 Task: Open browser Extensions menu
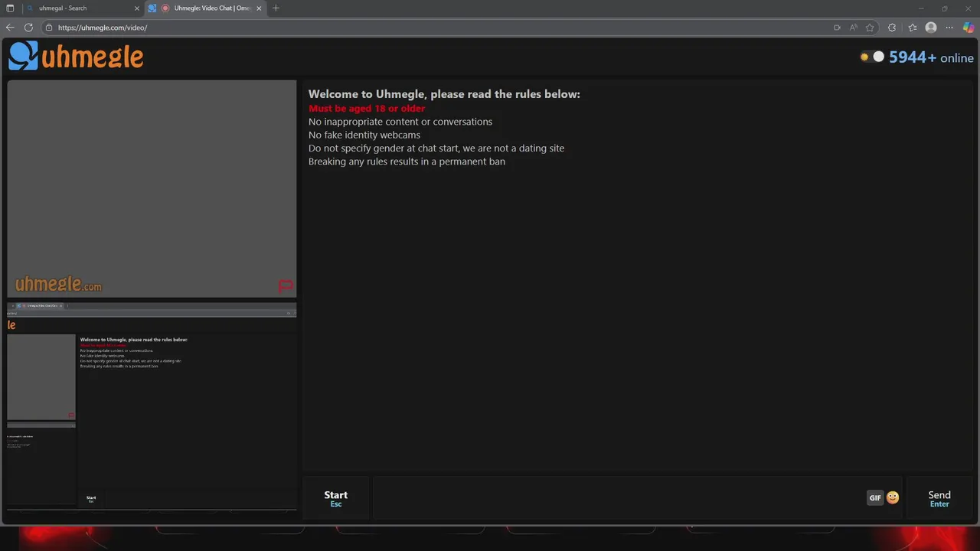[892, 28]
